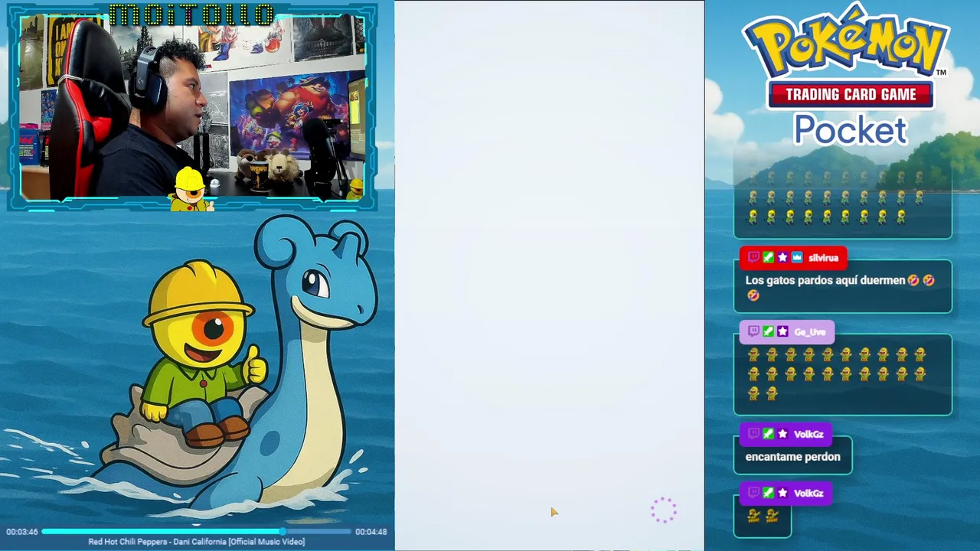Screen dimensions: 980x551
Task: Click the streamer webcam feed
Action: tap(193, 107)
